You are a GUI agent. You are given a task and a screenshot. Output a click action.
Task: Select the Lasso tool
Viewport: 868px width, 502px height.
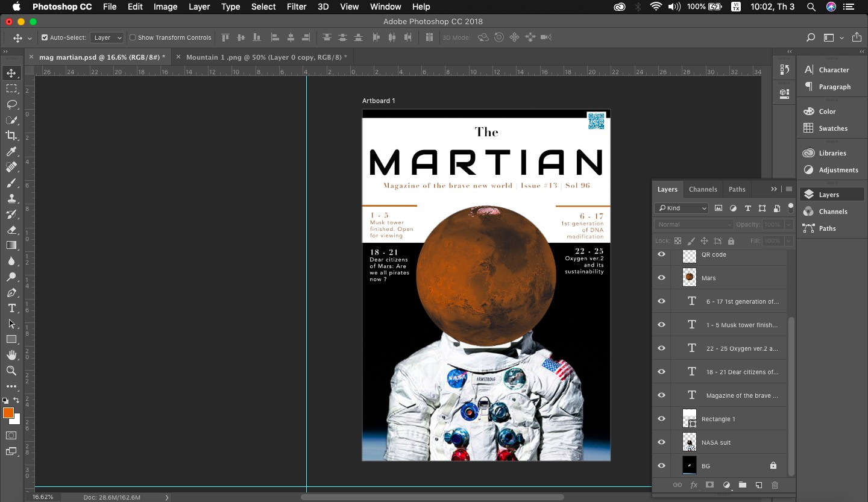11,104
